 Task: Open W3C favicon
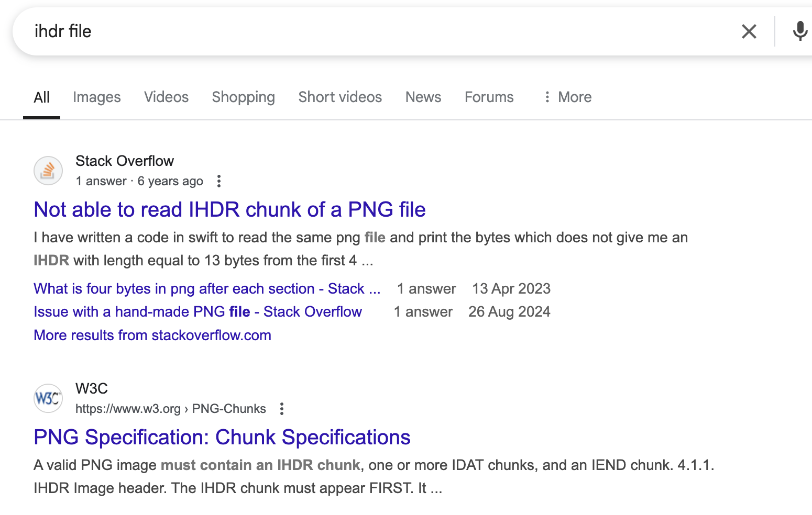pos(48,398)
